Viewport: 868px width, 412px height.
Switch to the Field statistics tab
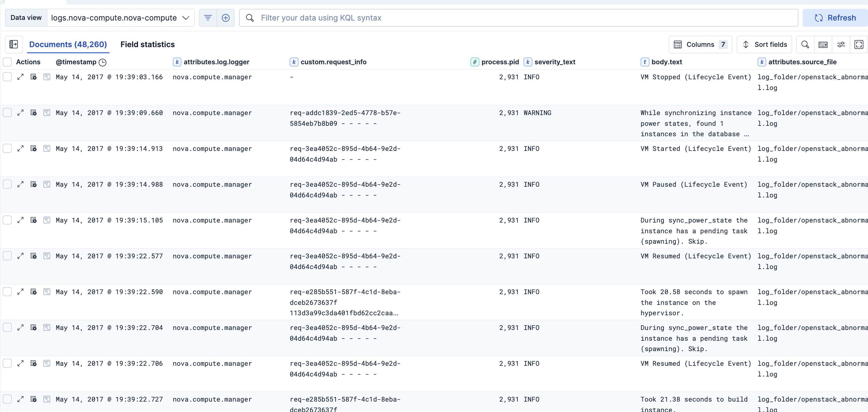[x=147, y=44]
